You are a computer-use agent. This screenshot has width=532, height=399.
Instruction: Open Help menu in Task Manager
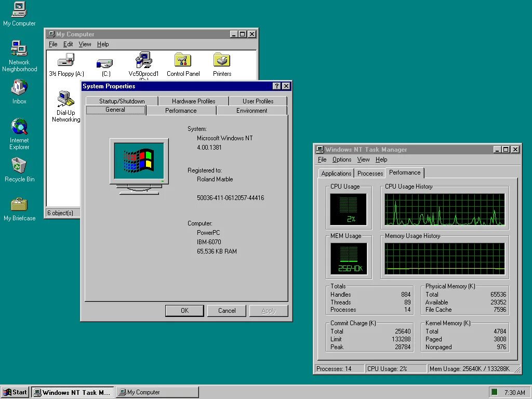[x=381, y=159]
